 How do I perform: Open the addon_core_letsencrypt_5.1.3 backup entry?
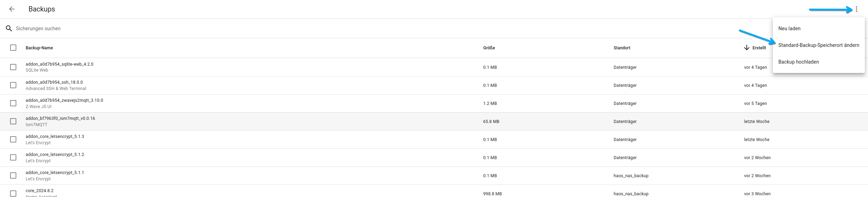coord(434,139)
